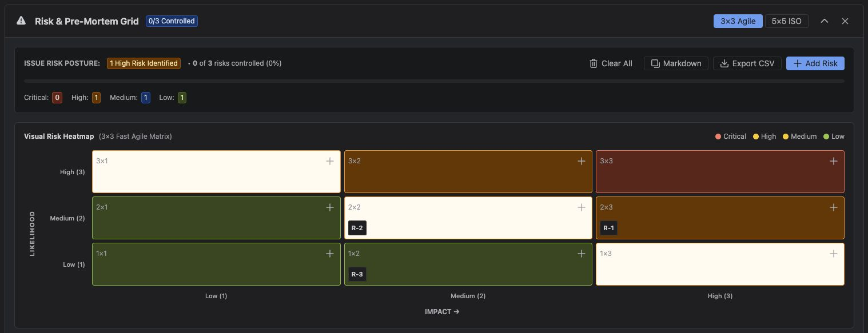Screen dimensions: 868x333
Task: Collapse the Risk & Pre-Mortem Grid panel
Action: (x=825, y=21)
